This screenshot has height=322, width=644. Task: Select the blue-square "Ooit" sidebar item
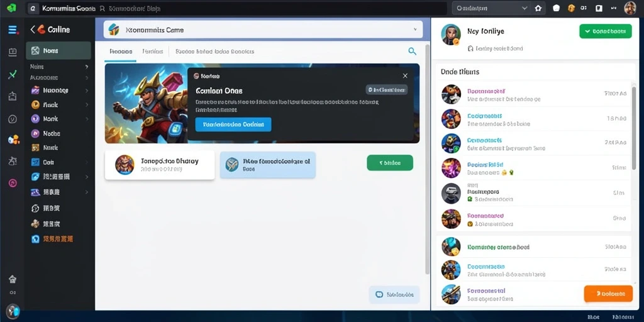[x=58, y=162]
